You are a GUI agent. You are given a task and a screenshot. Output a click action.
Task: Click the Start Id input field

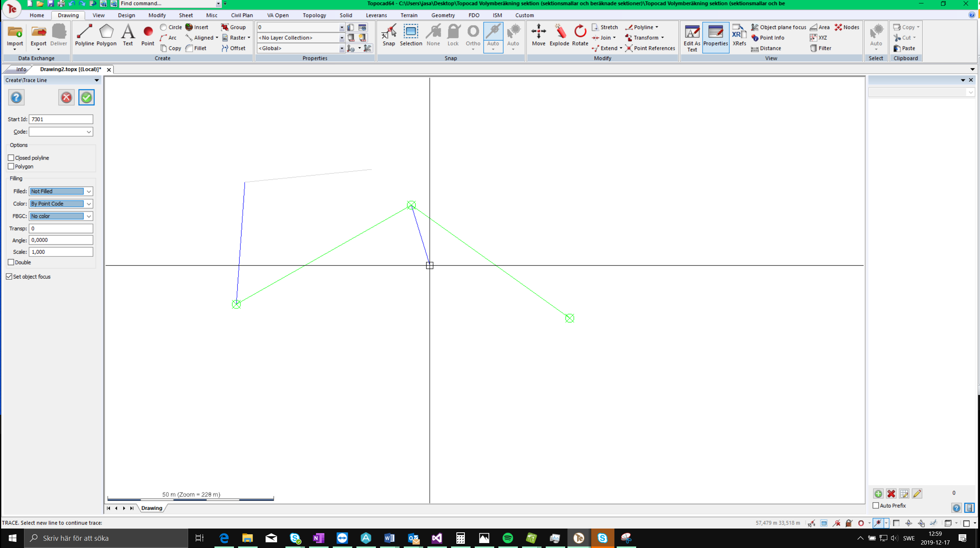61,119
